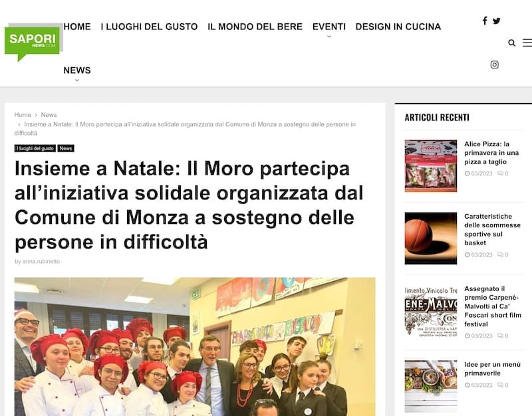
Task: Open the Facebook icon link
Action: click(x=485, y=21)
